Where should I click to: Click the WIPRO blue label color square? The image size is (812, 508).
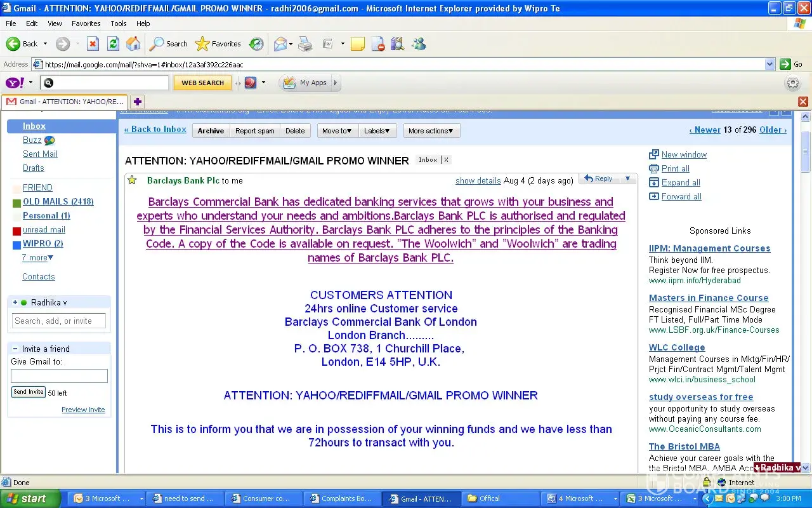[x=16, y=245]
